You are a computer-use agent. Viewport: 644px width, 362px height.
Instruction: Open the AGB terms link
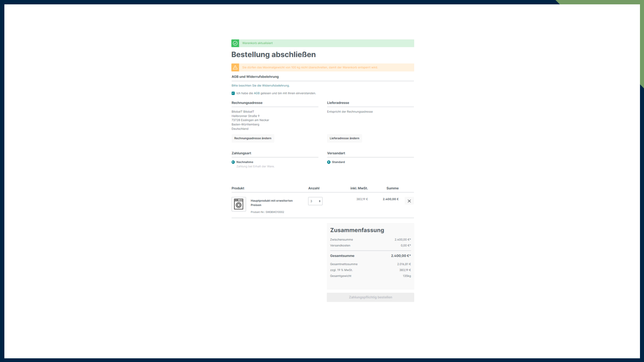(257, 94)
